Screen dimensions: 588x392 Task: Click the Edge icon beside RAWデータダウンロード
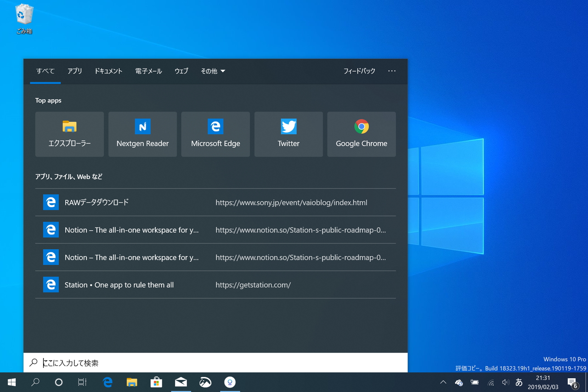coord(51,202)
